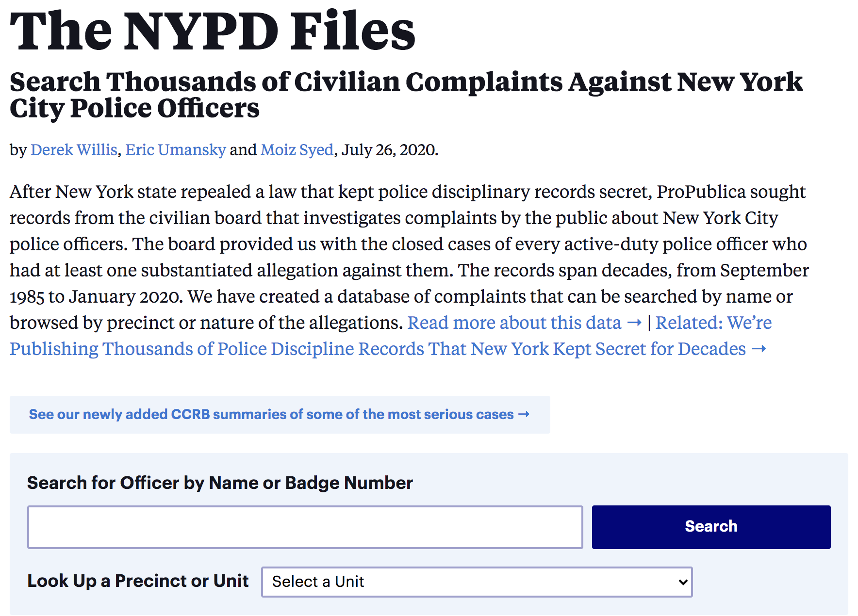Click the 'Look Up a Precinct or Unit' label
The image size is (858, 616).
pyautogui.click(x=138, y=581)
